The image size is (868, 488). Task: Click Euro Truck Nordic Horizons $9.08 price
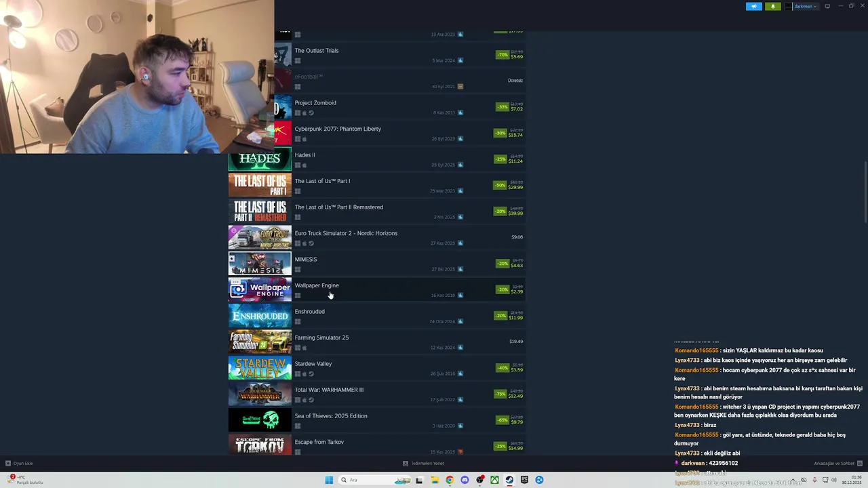point(517,237)
